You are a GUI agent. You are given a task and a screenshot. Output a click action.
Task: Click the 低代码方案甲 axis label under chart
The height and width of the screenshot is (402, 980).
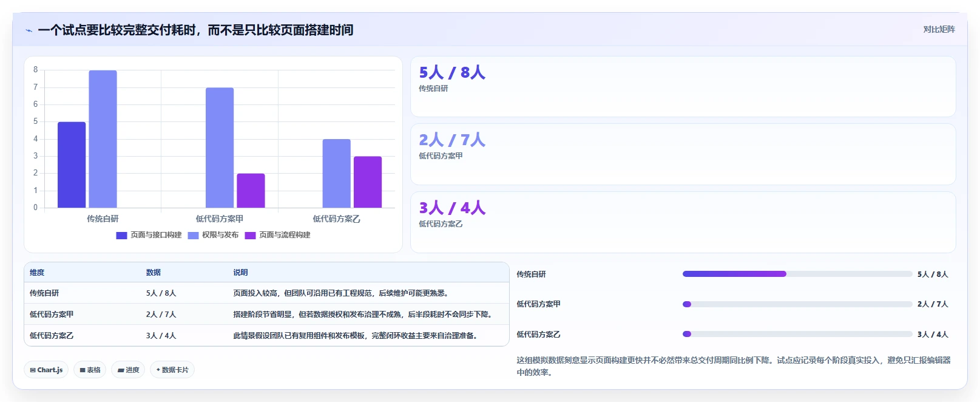point(220,219)
